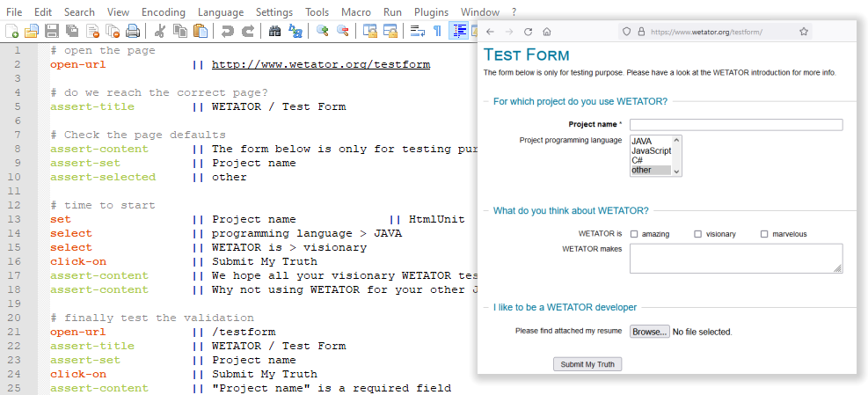Open Find with the binoculars icon
The height and width of the screenshot is (395, 868).
tap(274, 32)
